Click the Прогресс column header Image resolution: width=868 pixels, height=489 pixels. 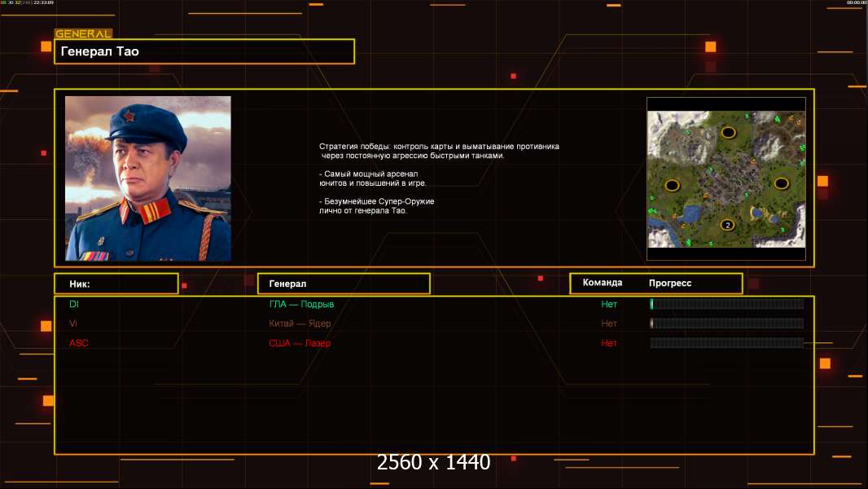(x=670, y=283)
